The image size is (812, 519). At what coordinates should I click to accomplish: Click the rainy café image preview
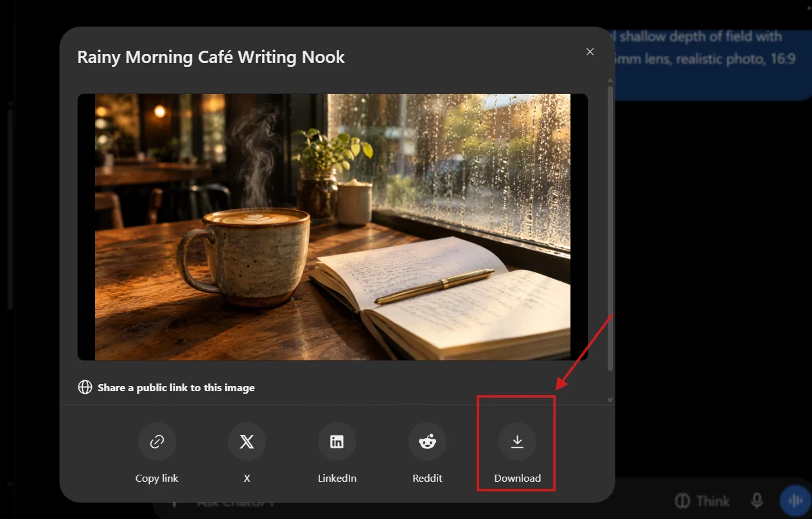[x=333, y=227]
